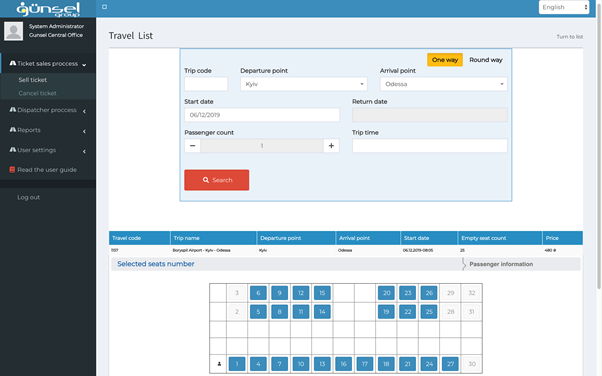This screenshot has width=602, height=376.
Task: Expand the Dispatcher process menu
Action: pos(48,110)
